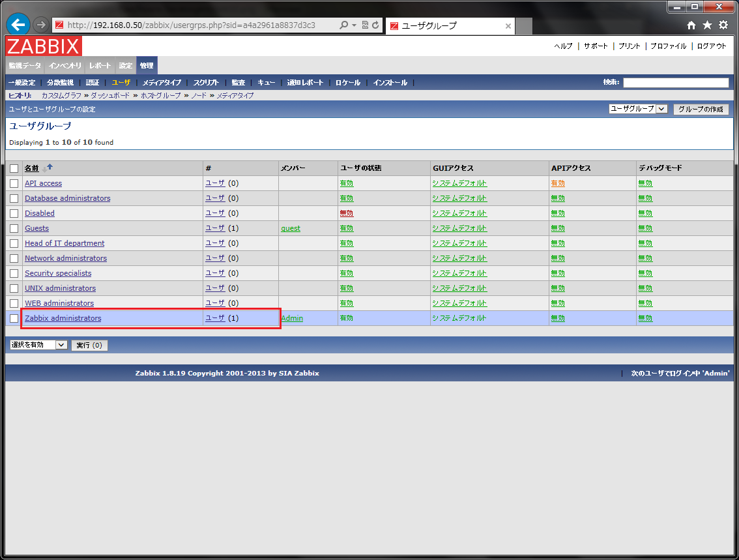This screenshot has width=739, height=560.
Task: Click the address bar search magnifier icon
Action: 343,25
